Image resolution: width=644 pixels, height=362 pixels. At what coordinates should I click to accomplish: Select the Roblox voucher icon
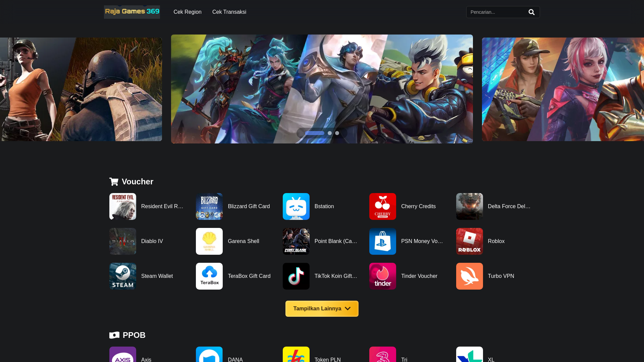469,241
